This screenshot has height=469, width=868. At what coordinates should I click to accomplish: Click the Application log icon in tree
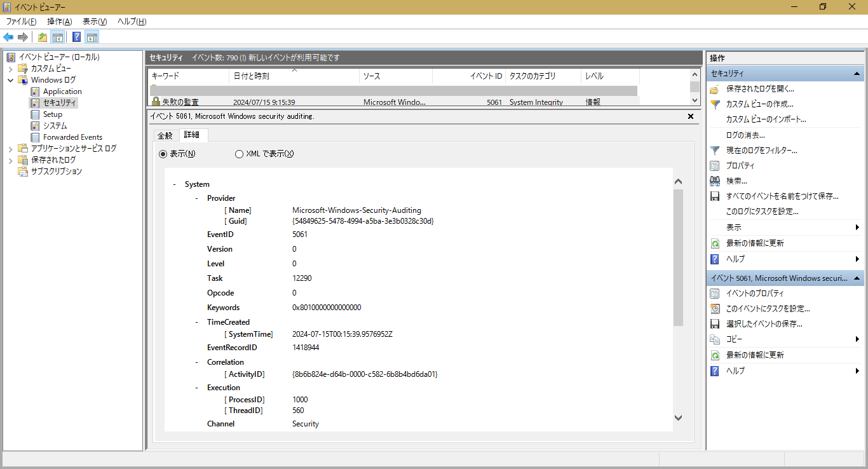pos(35,92)
